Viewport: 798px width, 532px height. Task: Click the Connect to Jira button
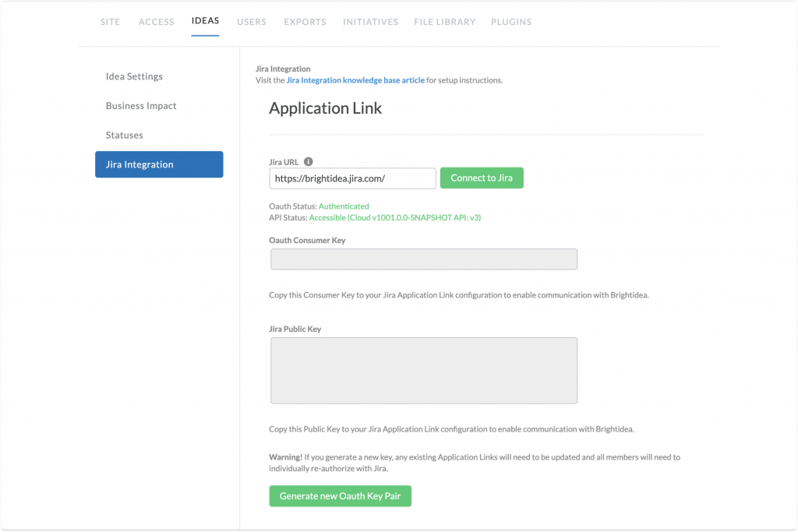coord(482,178)
